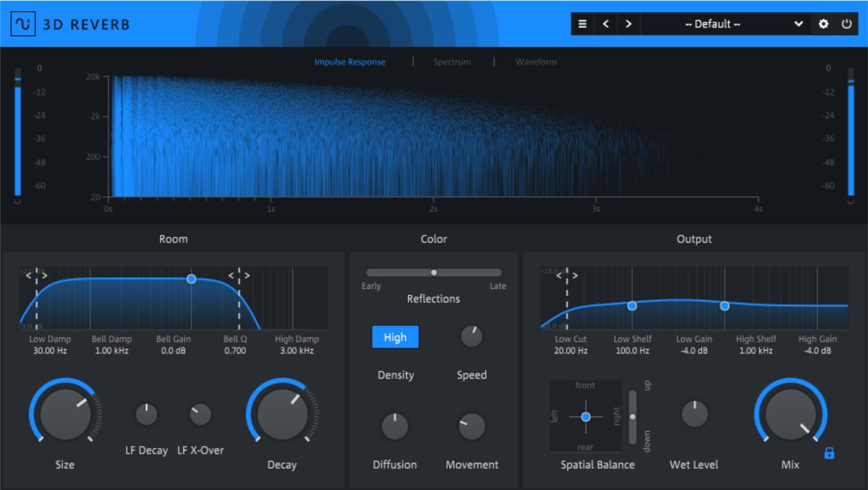The width and height of the screenshot is (868, 490).
Task: Click the Spatial Balance pad center dot
Action: point(585,417)
